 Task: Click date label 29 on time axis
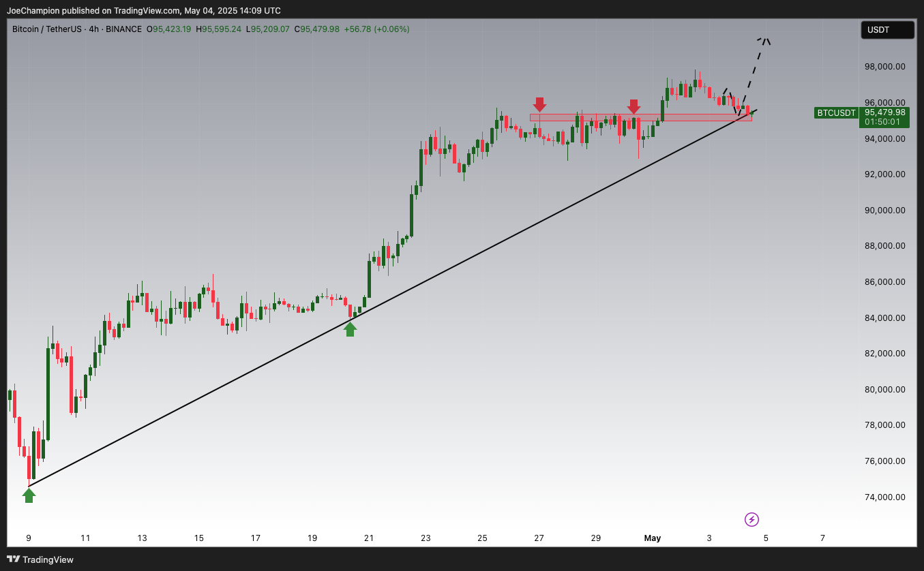coord(596,538)
